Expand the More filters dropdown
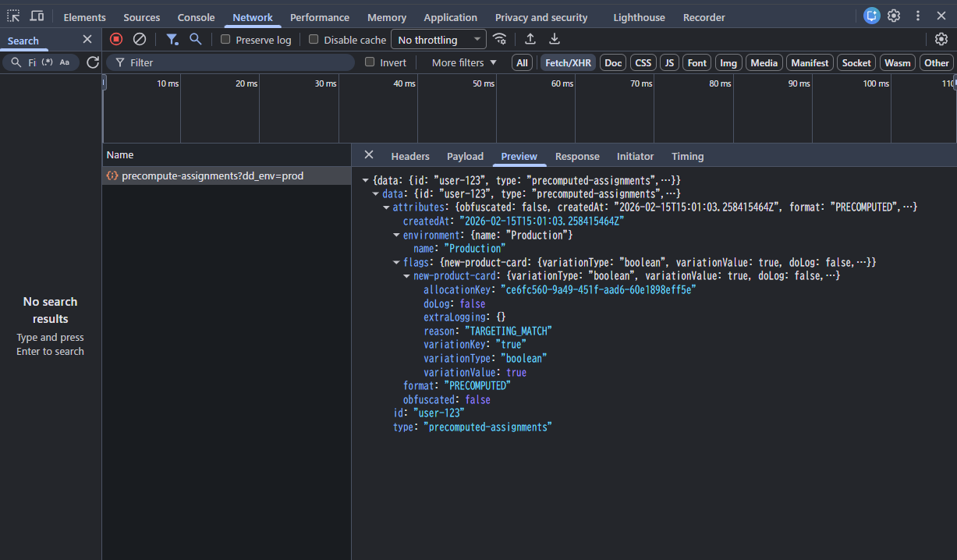Screen dimensions: 957x560 point(464,62)
